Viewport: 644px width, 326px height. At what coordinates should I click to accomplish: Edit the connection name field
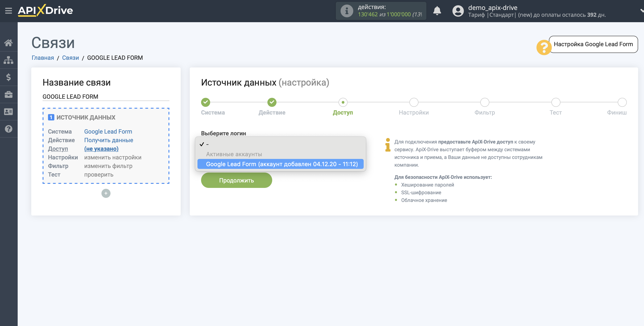point(106,96)
